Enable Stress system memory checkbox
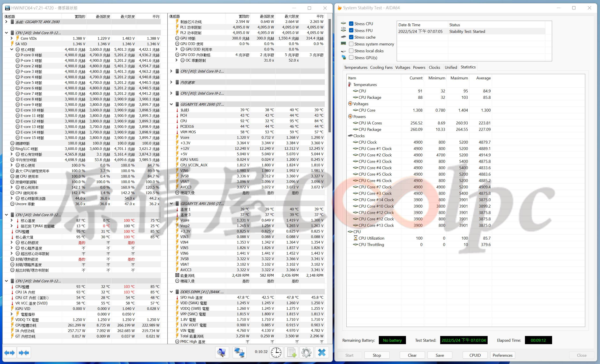 tap(351, 44)
